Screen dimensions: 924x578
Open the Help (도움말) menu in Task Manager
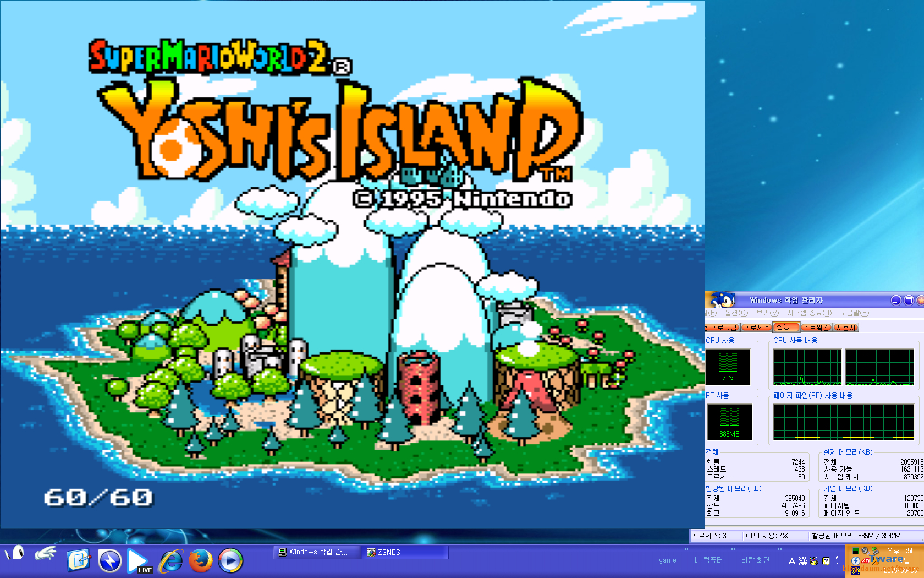coord(854,313)
